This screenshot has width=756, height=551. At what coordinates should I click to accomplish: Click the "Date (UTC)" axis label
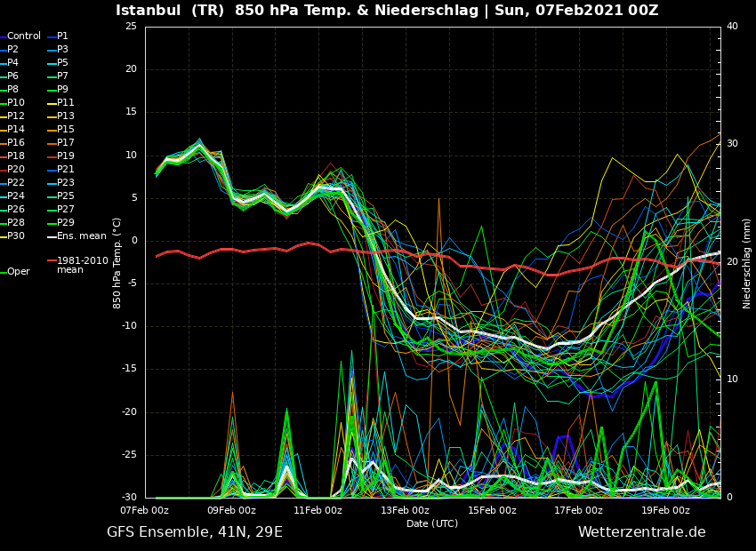click(x=432, y=523)
